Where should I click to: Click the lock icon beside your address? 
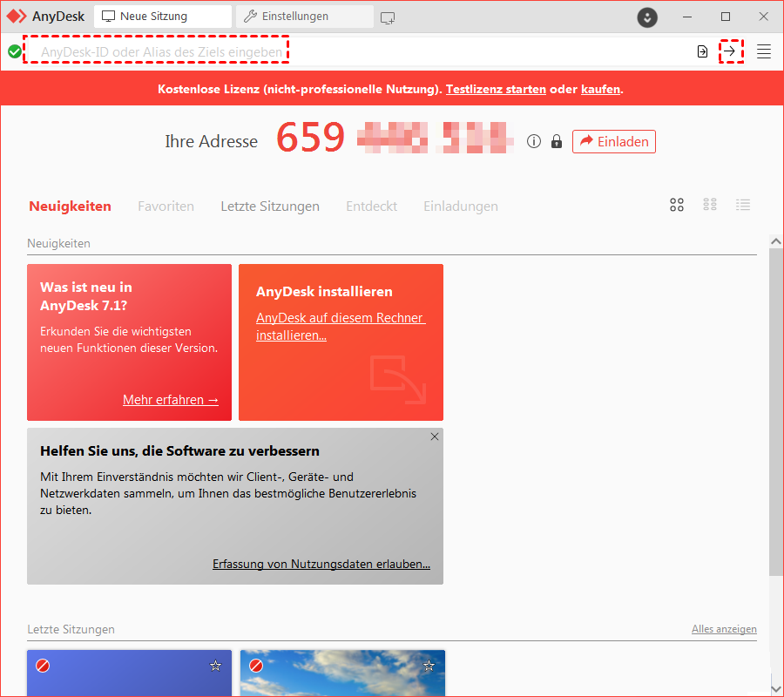[557, 141]
